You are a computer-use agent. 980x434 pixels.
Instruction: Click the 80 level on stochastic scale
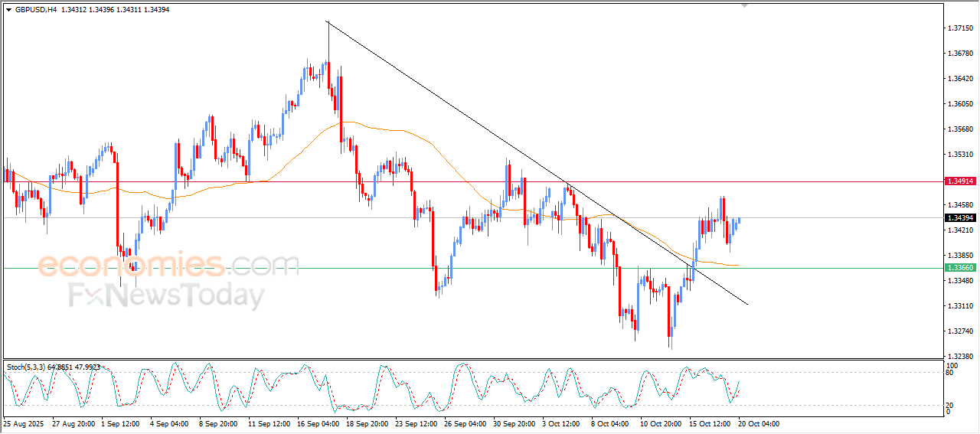949,374
